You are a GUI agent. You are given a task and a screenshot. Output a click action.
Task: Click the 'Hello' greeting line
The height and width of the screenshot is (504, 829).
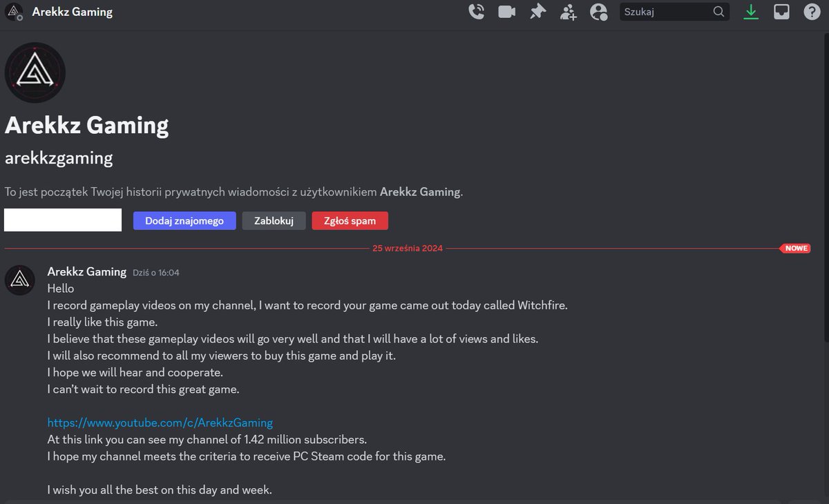(61, 289)
